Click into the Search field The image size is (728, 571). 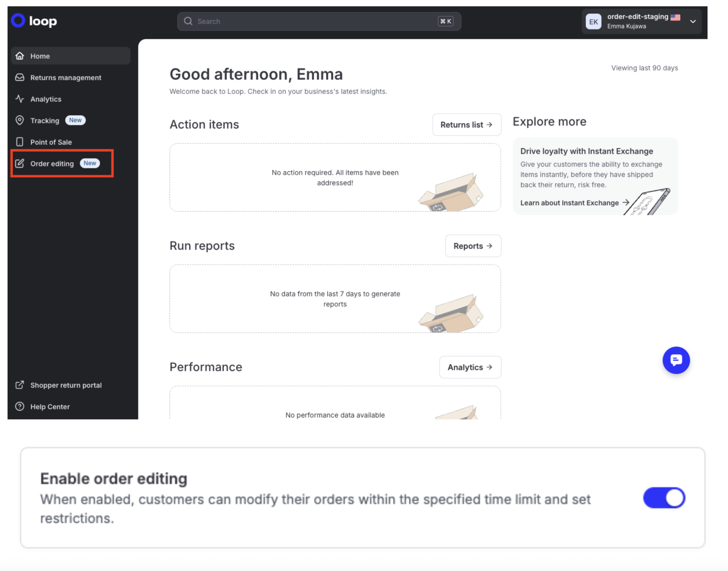(x=314, y=21)
